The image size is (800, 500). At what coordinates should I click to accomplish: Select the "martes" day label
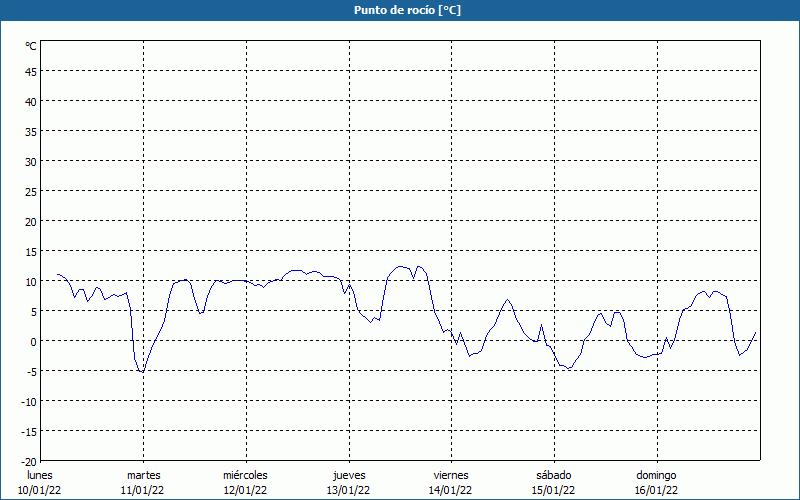coord(143,475)
